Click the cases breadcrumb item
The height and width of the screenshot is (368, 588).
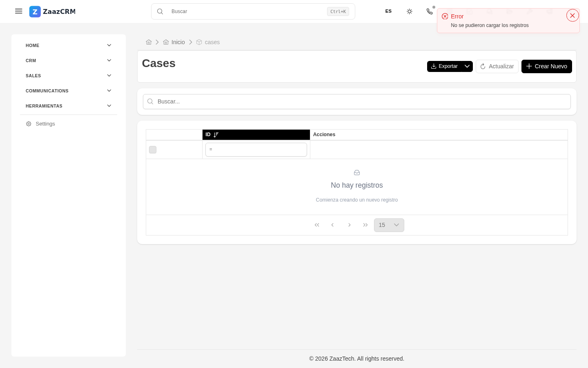[x=208, y=42]
